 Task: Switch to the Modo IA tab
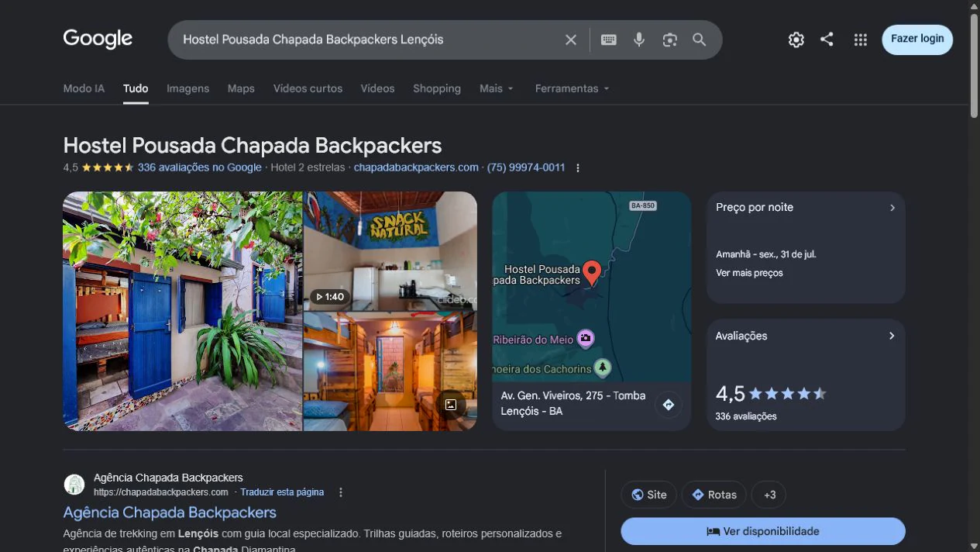coord(84,88)
